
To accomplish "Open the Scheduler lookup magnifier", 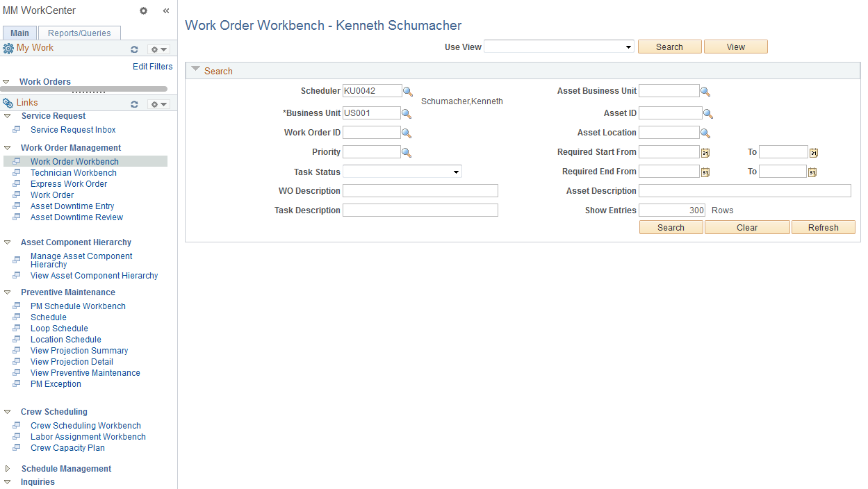I will pos(408,92).
